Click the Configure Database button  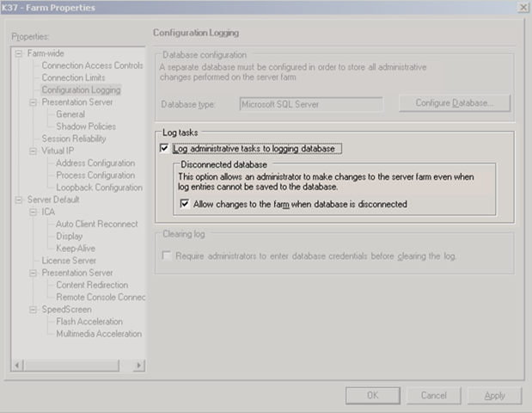pos(455,103)
